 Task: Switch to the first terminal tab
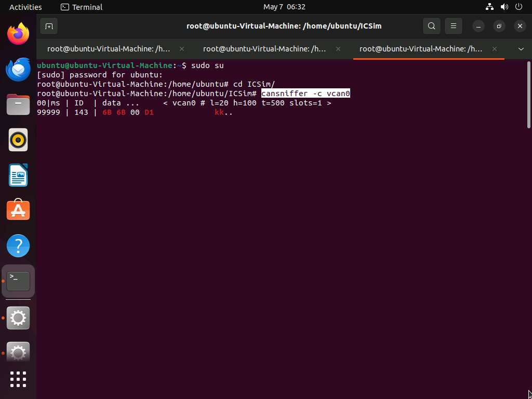pyautogui.click(x=108, y=49)
